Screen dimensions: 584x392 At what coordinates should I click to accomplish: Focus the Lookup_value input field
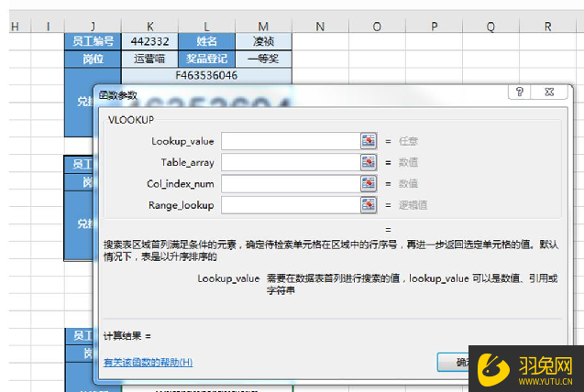[x=291, y=141]
